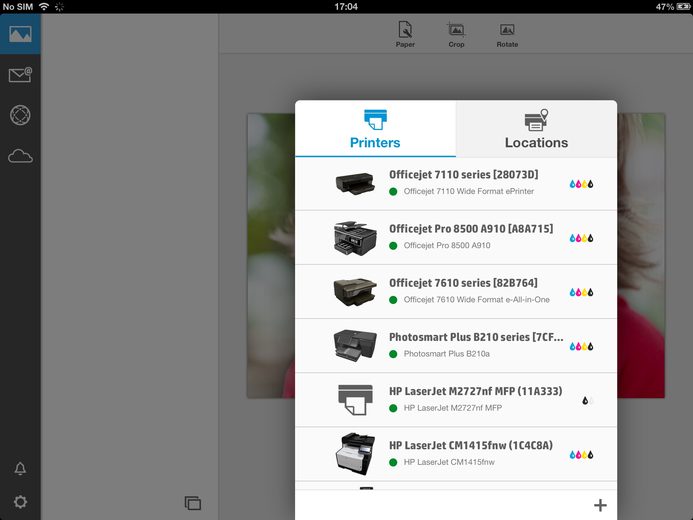The width and height of the screenshot is (693, 520).
Task: Select the Rotate tool
Action: point(507,34)
